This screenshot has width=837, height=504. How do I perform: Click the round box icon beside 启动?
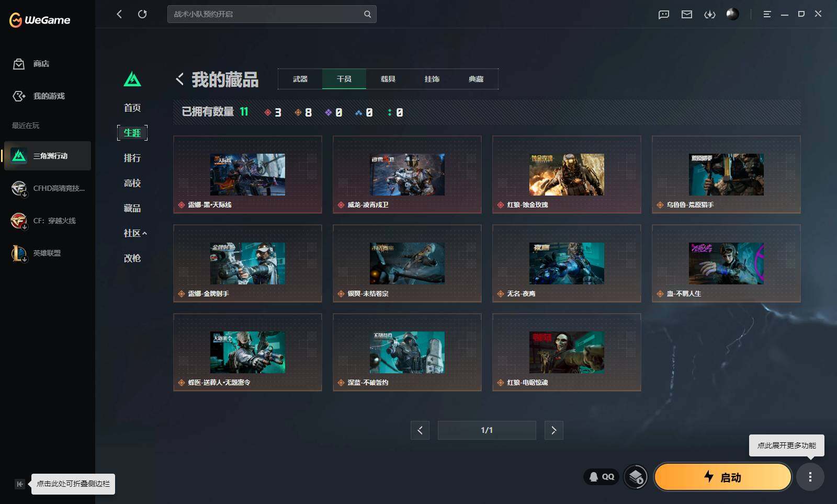[636, 477]
